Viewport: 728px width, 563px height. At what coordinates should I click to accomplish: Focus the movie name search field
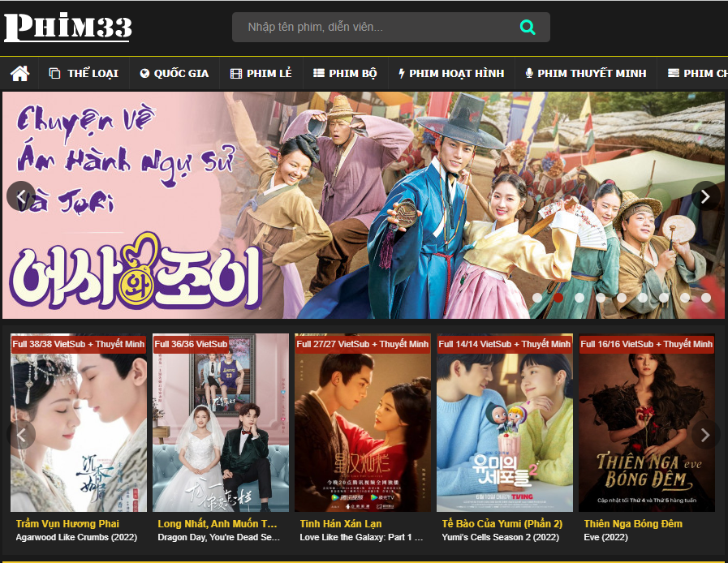click(x=391, y=28)
